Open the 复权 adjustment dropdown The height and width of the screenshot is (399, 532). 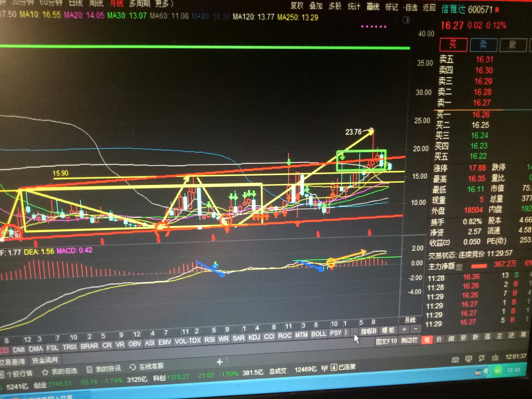click(x=296, y=6)
